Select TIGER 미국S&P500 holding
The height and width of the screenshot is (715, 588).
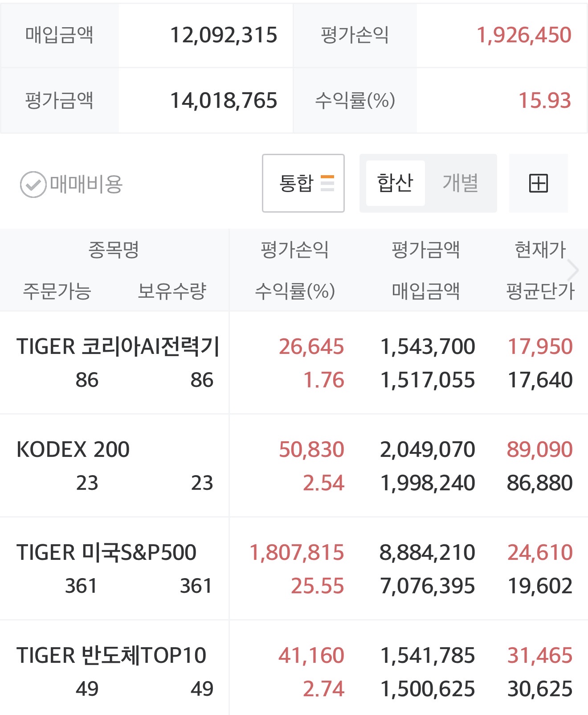click(106, 552)
